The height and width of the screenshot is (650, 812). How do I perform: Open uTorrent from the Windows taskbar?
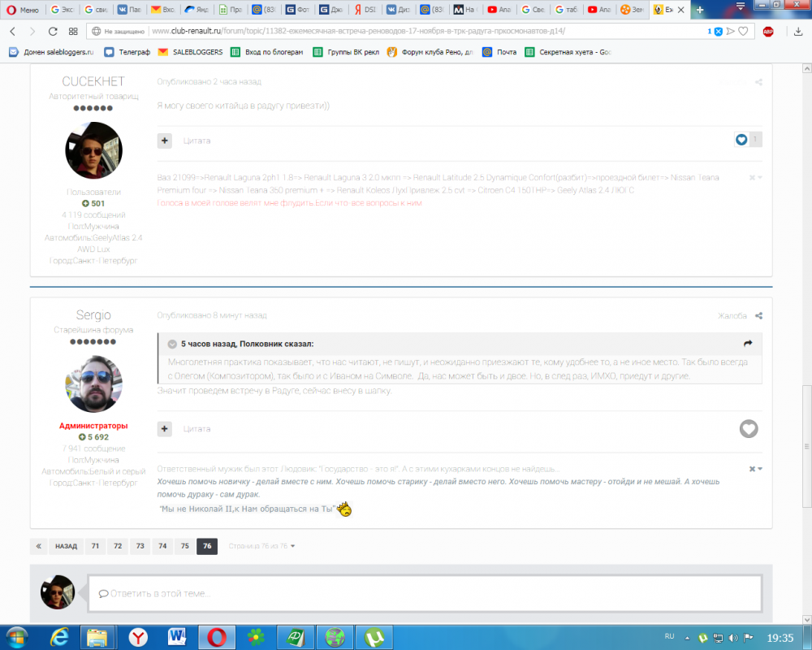click(374, 637)
